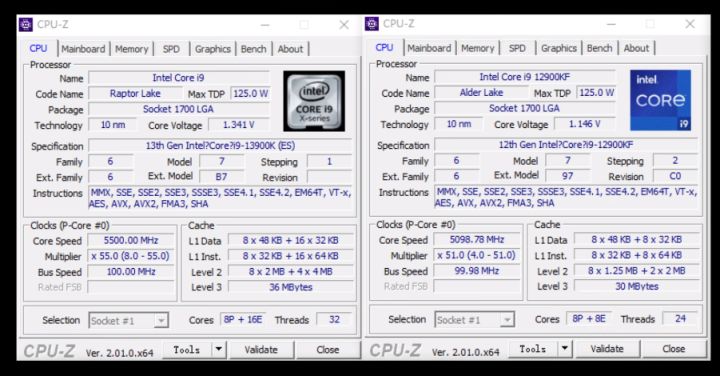
Task: Click the CPU-Z app icon in left window title bar
Action: (26, 24)
